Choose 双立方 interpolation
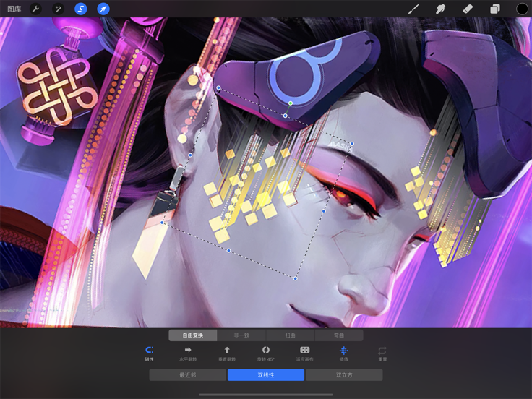Screen dimensions: 532x399 344,375
